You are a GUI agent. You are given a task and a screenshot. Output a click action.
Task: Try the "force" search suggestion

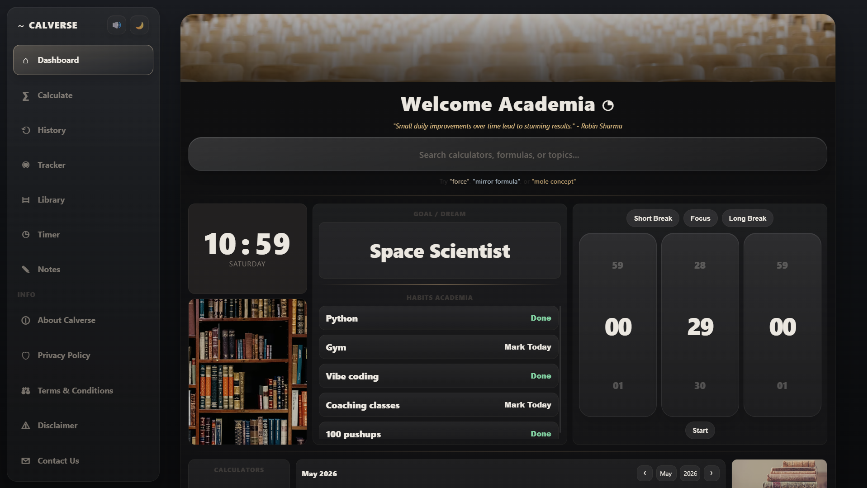[x=459, y=181]
